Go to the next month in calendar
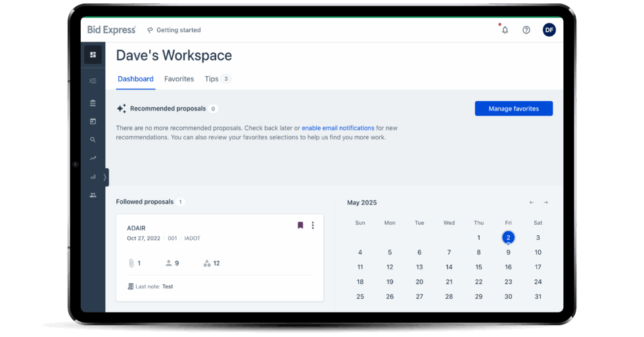This screenshot has width=644, height=337. tap(545, 202)
